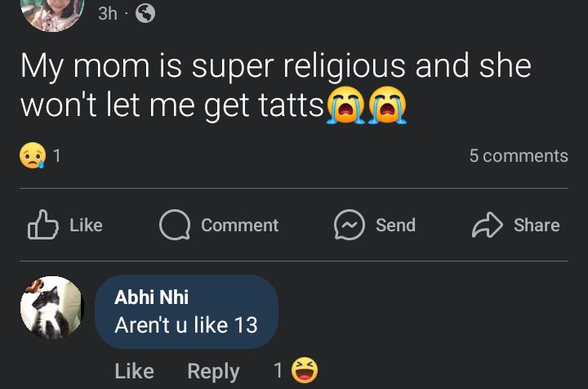The image size is (588, 389).
Task: Tap the "Send" text label on the post
Action: pos(395,225)
